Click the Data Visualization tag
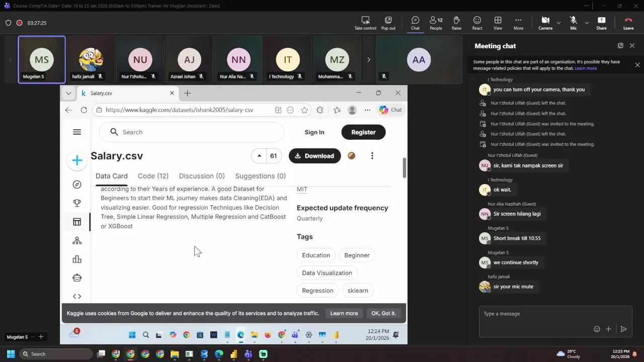The image size is (644, 362). 327,273
